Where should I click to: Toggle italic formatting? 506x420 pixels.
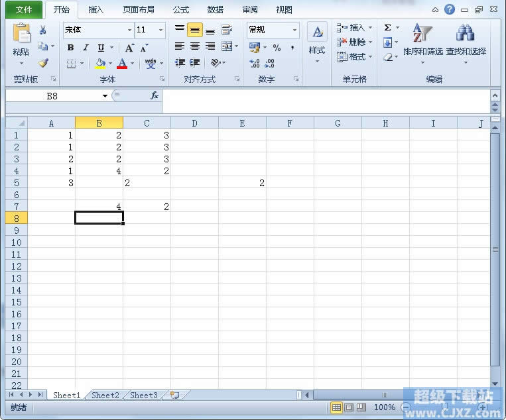(x=86, y=48)
